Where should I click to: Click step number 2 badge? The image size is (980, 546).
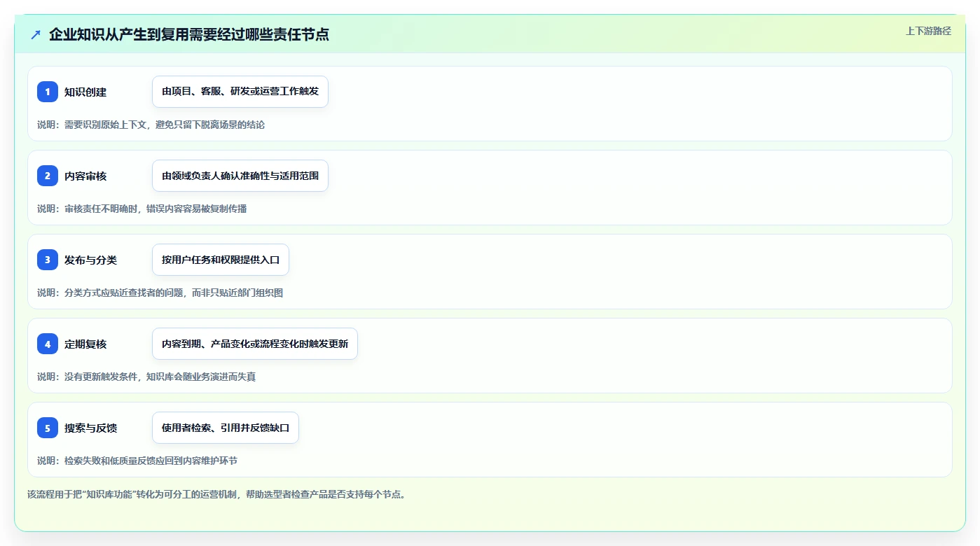tap(48, 176)
